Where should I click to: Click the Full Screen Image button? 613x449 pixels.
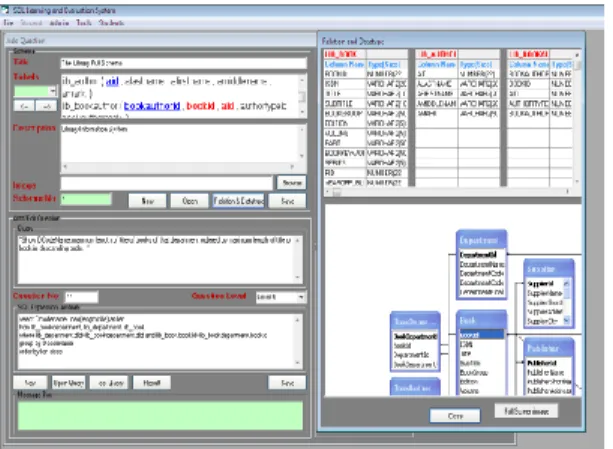526,411
